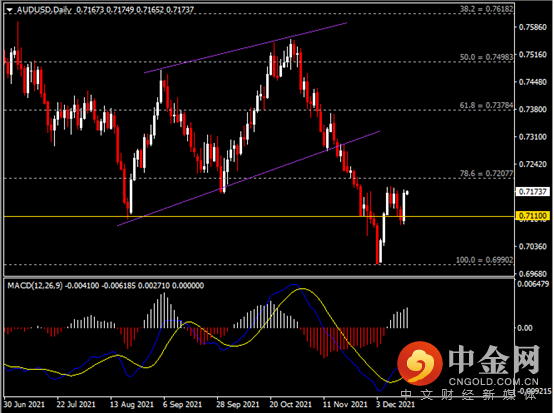Click the 38.2 = 0.76182 Fibonacci label

click(486, 9)
